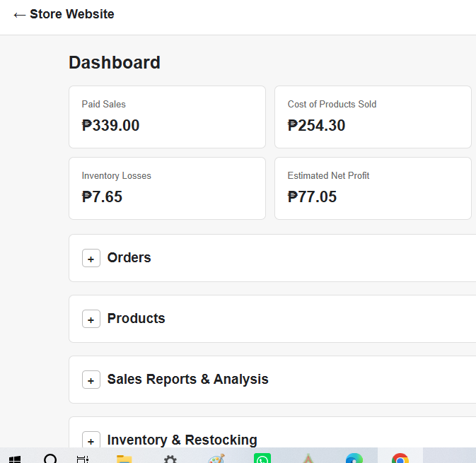Click Sales Reports & Analysis title
The height and width of the screenshot is (463, 476).
[x=188, y=379]
